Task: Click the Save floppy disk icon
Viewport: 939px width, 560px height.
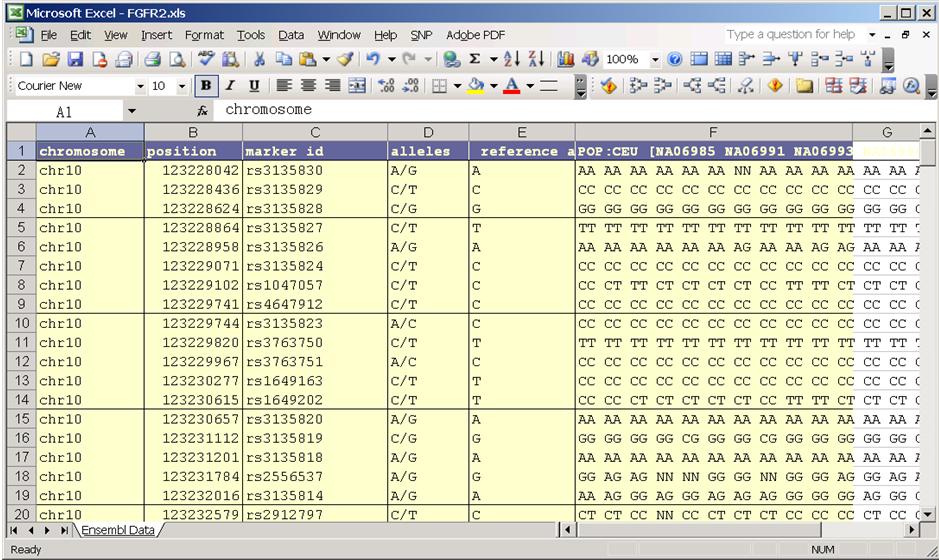Action: [73, 60]
